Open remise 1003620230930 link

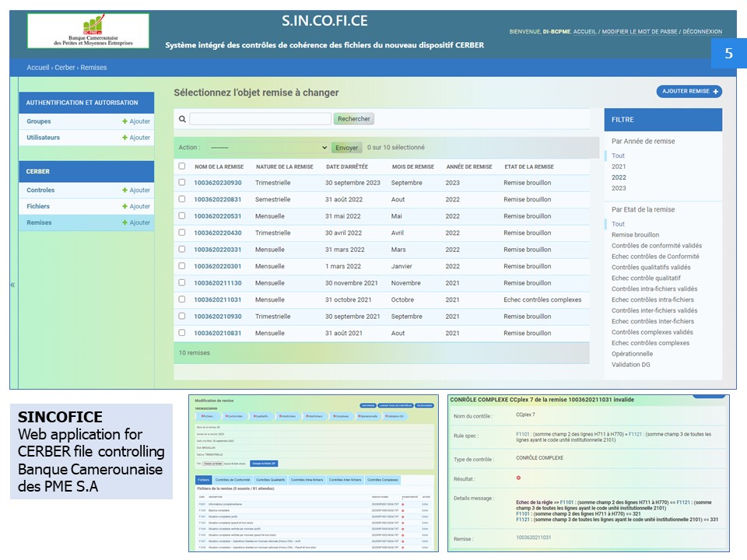point(217,183)
